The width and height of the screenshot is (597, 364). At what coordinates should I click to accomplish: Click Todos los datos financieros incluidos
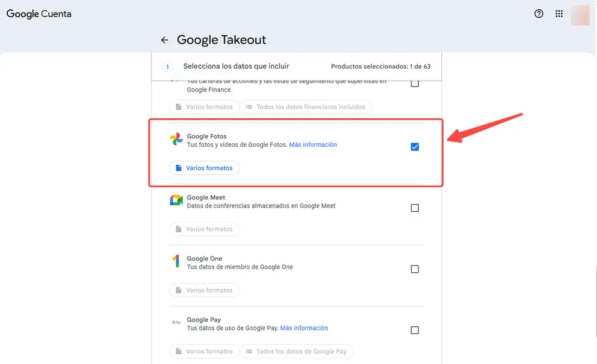click(306, 107)
